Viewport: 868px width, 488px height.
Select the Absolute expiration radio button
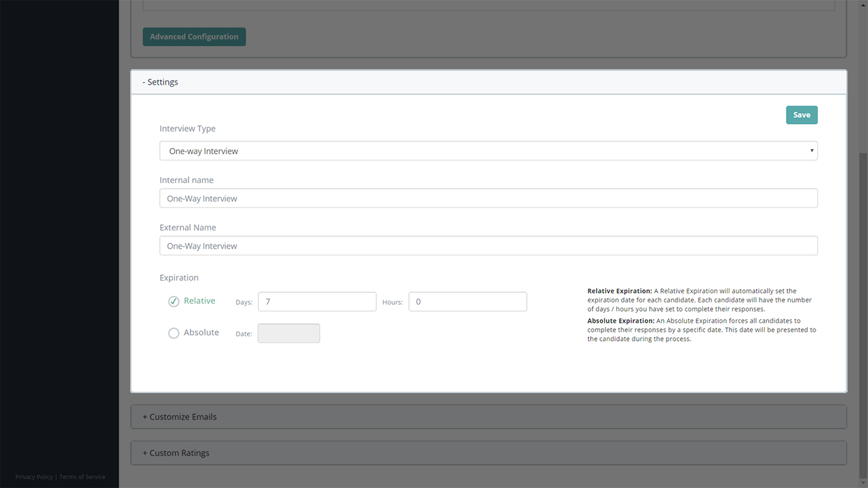click(x=174, y=333)
